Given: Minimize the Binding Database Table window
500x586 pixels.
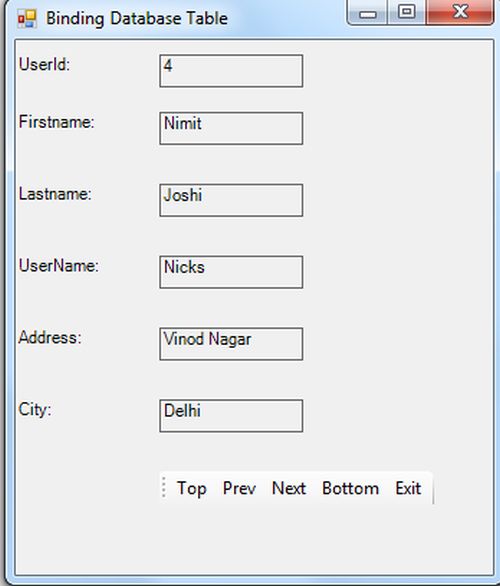Looking at the screenshot, I should pos(368,13).
